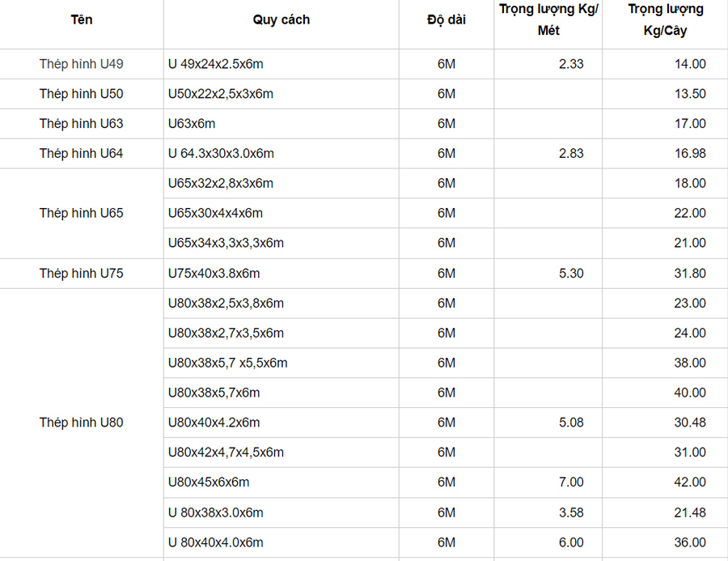Click the "Độ dài" column header

coord(447,19)
